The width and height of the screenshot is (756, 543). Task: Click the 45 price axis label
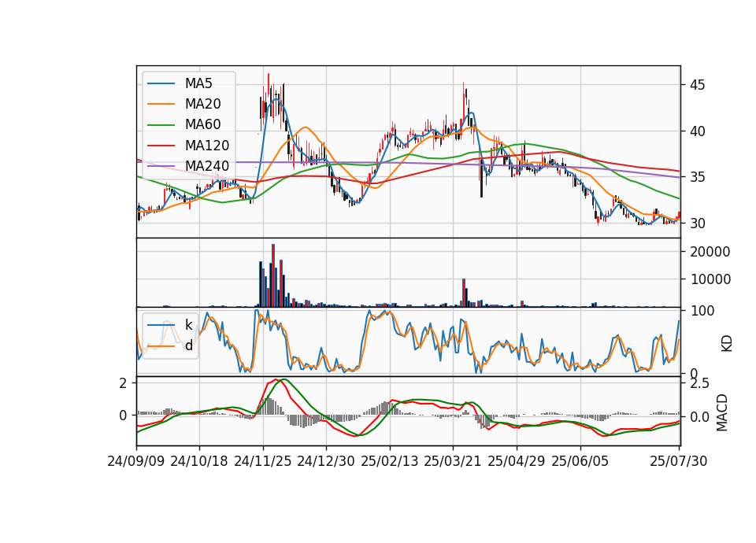[697, 85]
